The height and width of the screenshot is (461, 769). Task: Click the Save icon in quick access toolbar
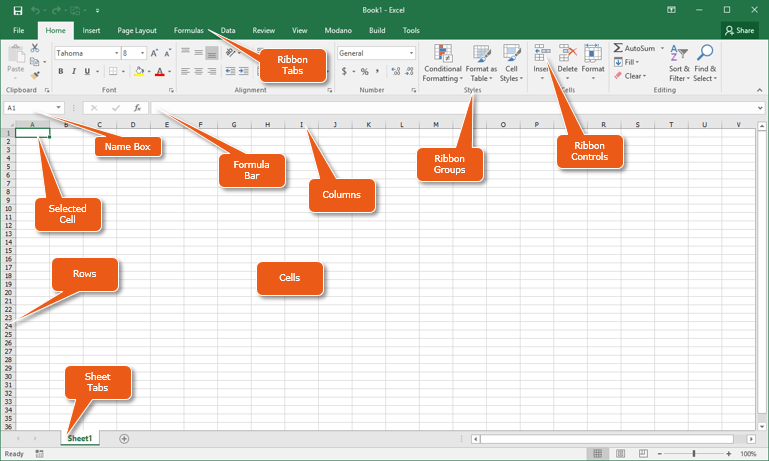click(x=18, y=10)
